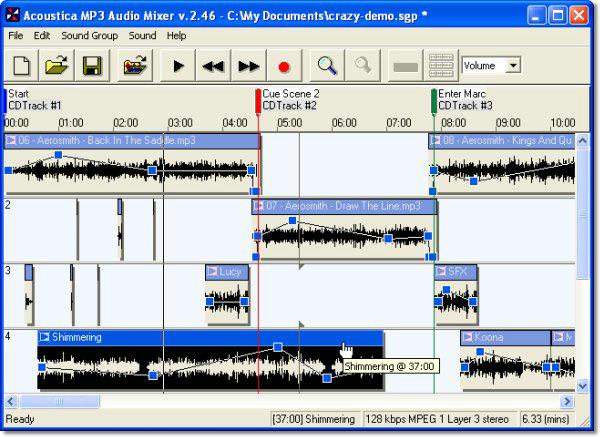The image size is (600, 437).
Task: Click the vertical scrollbar thumb
Action: (582, 214)
